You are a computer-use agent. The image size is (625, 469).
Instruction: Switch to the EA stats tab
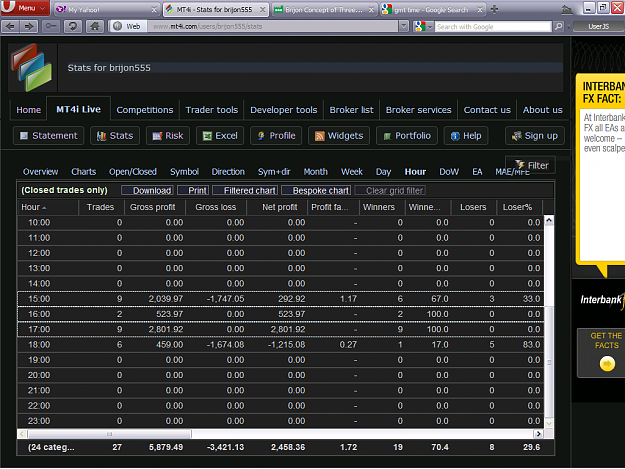(x=477, y=172)
